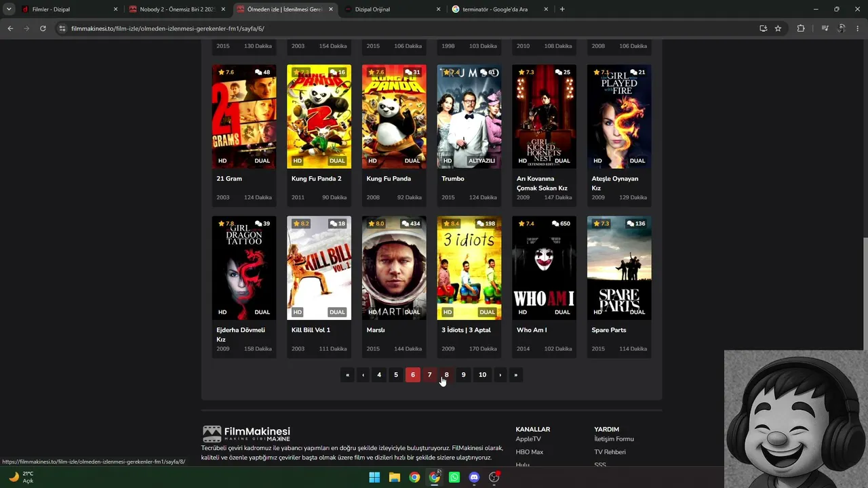Open the weather widget on the taskbar
Viewport: 868px width, 488px height.
coord(20,477)
